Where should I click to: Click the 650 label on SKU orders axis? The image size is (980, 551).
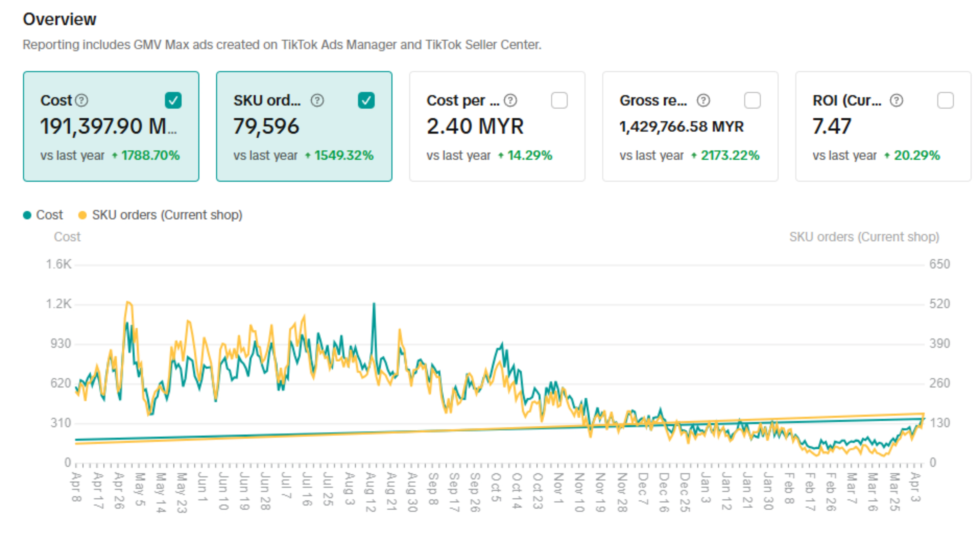pos(940,264)
